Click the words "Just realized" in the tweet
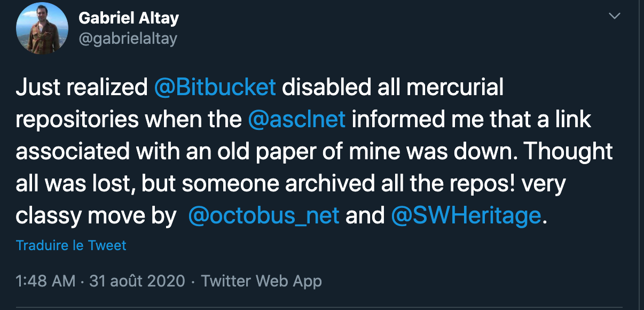This screenshot has height=310, width=644. (82, 88)
